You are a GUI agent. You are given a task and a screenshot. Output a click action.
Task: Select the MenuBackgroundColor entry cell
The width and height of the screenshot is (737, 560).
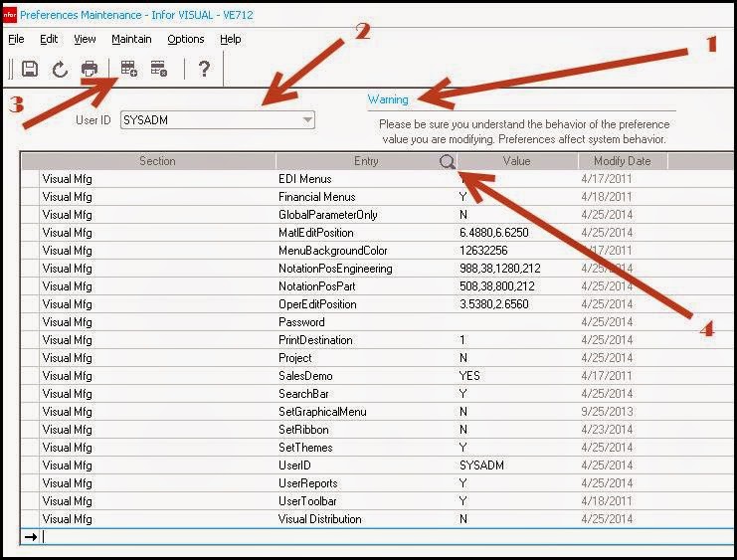pos(366,251)
